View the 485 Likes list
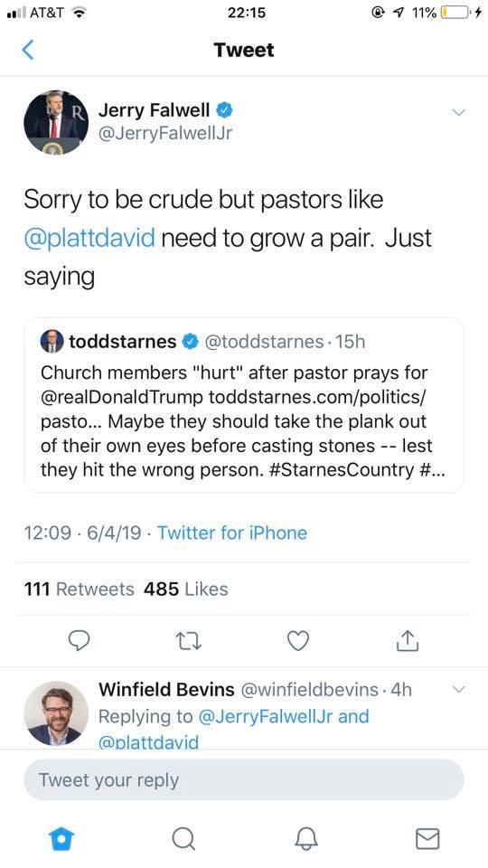 [x=186, y=589]
